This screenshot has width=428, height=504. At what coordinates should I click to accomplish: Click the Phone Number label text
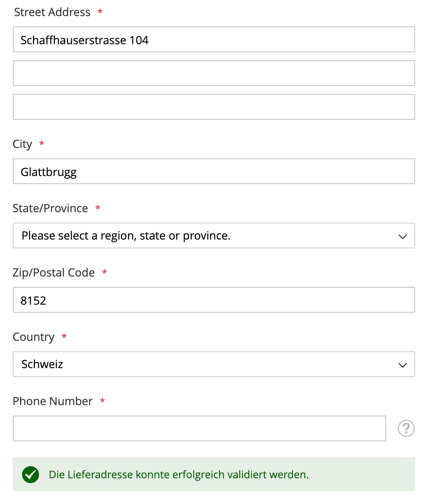(x=53, y=401)
